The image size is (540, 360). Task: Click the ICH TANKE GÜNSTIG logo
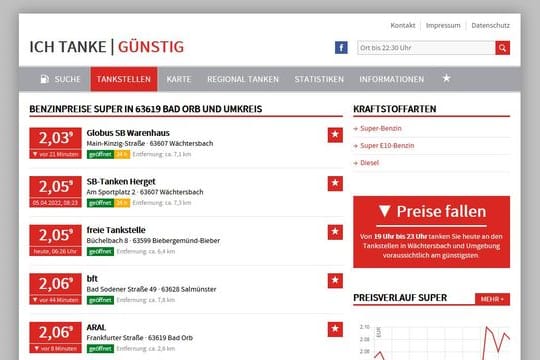pyautogui.click(x=107, y=47)
